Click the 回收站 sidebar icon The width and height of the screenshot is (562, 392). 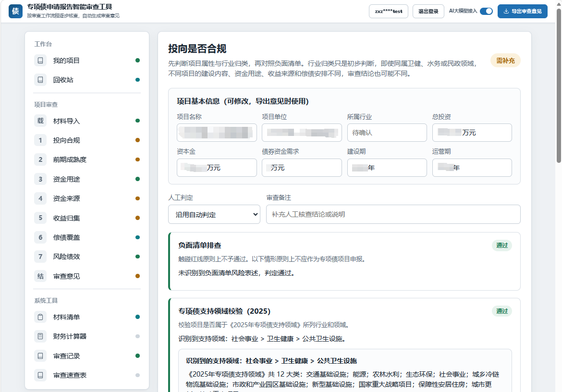(x=40, y=80)
